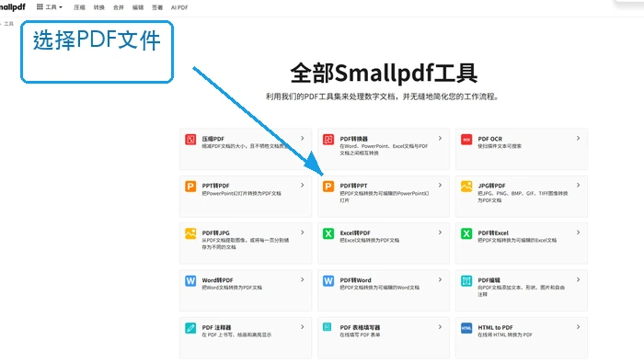Expand the HTML to PDF card chevron
The image size is (644, 363).
tap(578, 327)
